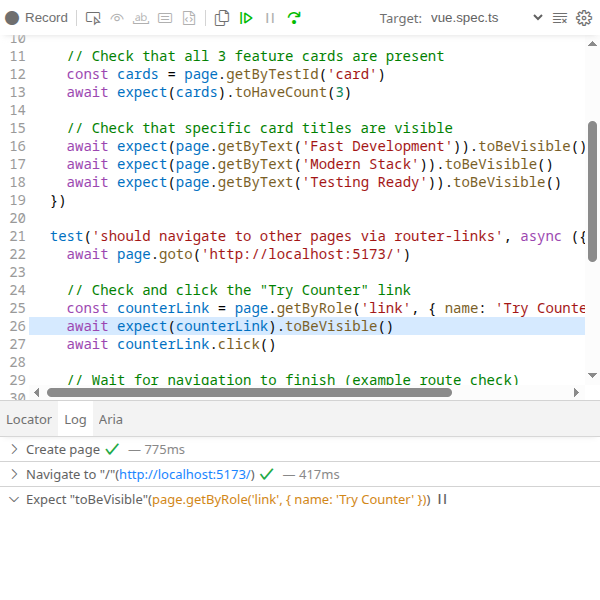
Task: Switch to the Locator tab
Action: tap(28, 420)
